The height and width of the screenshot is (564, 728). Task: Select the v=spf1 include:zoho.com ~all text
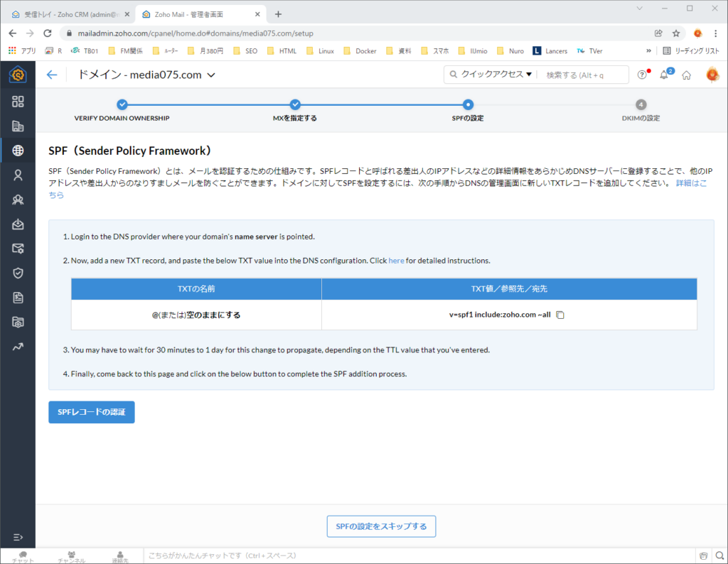tap(500, 315)
